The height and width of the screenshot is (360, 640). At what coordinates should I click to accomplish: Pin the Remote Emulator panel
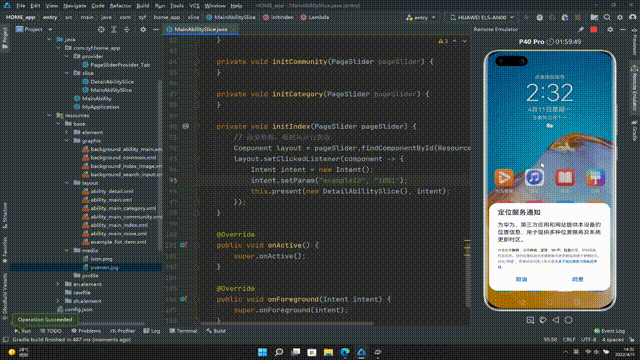pos(581,29)
